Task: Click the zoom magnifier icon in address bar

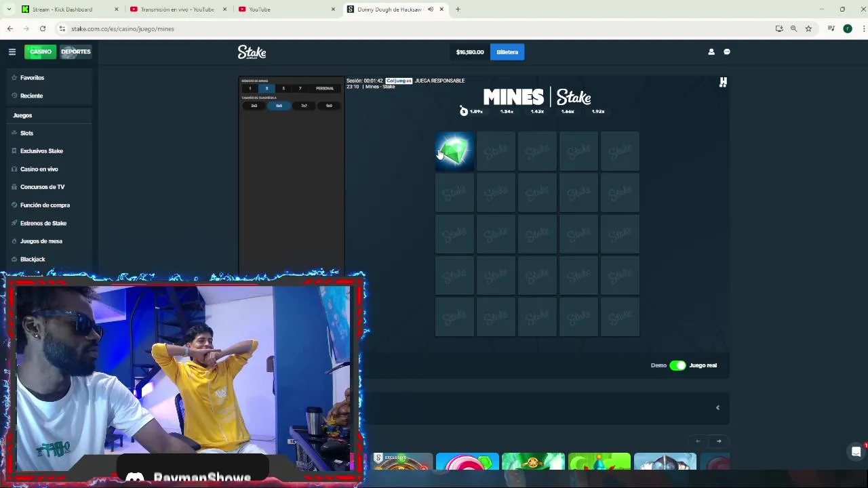Action: pos(793,28)
